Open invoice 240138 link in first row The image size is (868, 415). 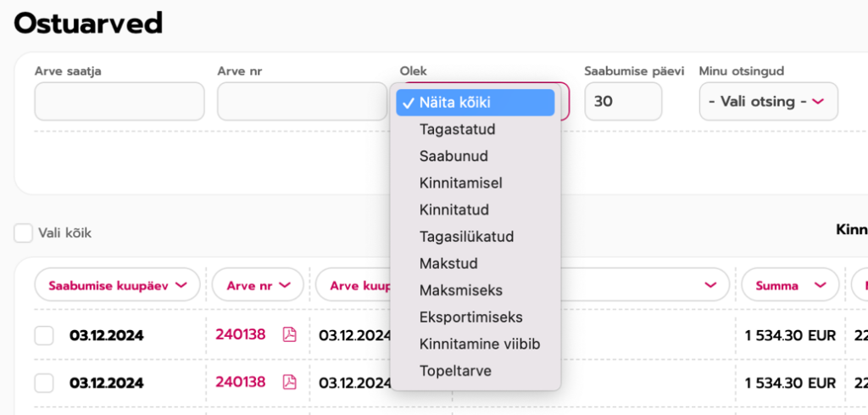(x=241, y=335)
